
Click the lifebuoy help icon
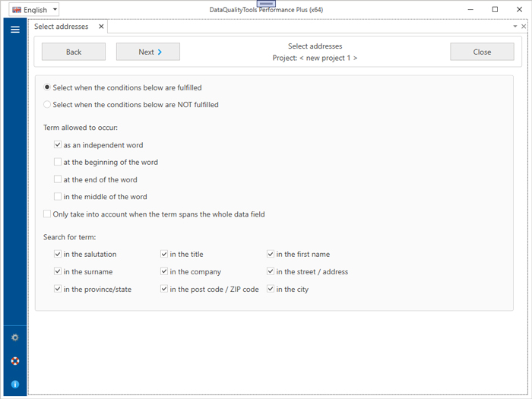[x=14, y=361]
